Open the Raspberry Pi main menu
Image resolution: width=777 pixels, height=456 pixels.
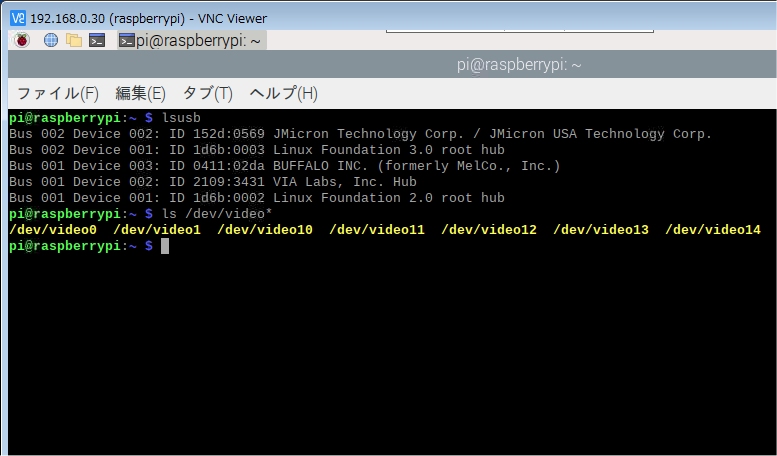(22, 40)
